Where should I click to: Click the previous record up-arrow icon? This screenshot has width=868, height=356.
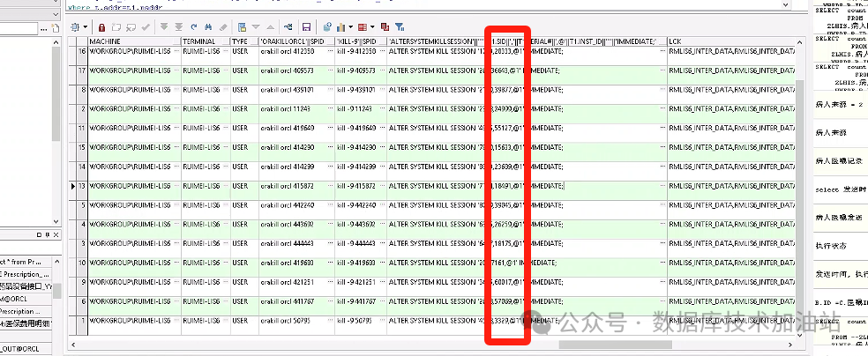point(270,26)
